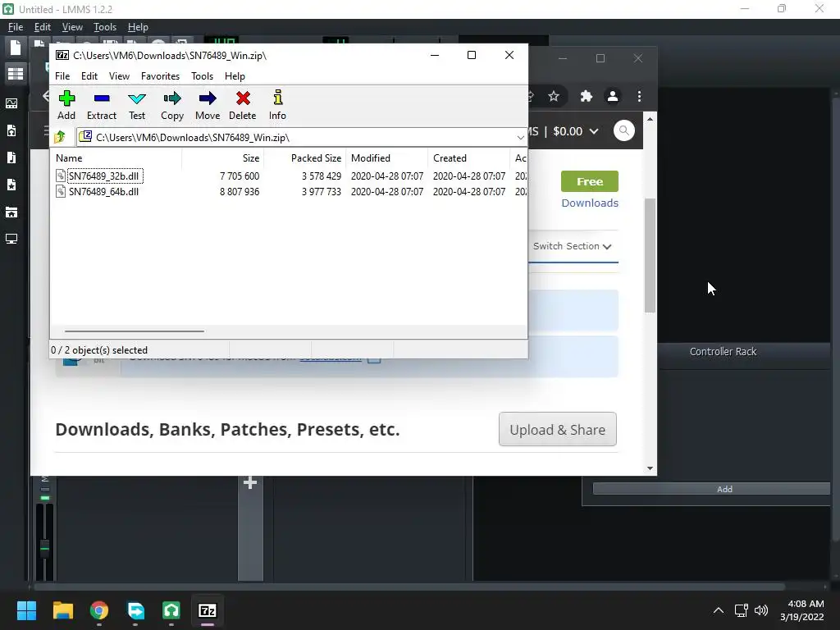Sort by the Created column header
The height and width of the screenshot is (630, 840).
pos(468,158)
